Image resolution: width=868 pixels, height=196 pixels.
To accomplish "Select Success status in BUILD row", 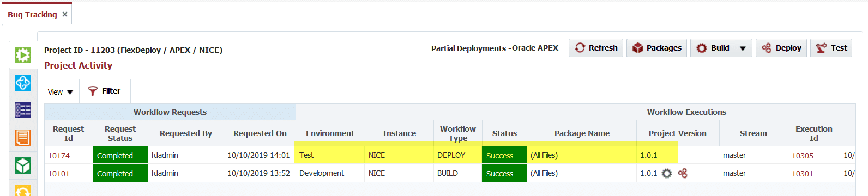I will 504,173.
